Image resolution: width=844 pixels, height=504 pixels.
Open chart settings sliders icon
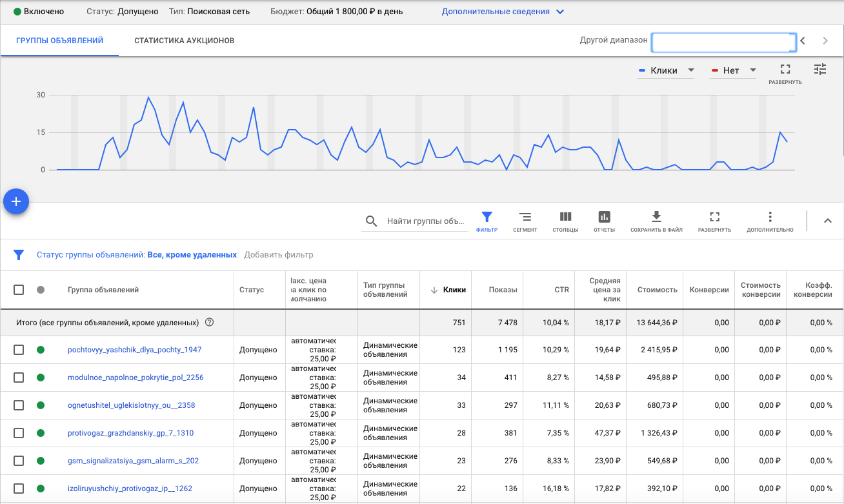820,70
